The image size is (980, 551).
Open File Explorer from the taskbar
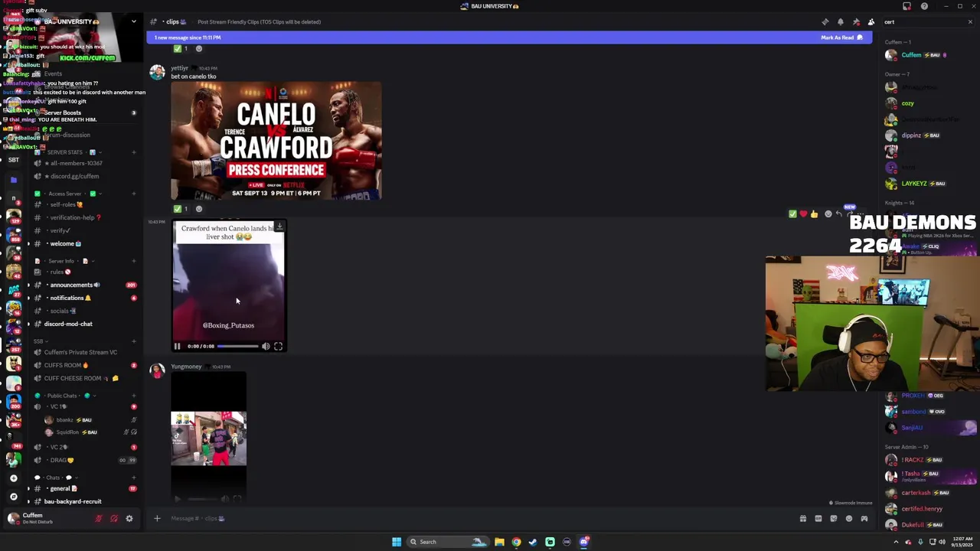pyautogui.click(x=499, y=542)
